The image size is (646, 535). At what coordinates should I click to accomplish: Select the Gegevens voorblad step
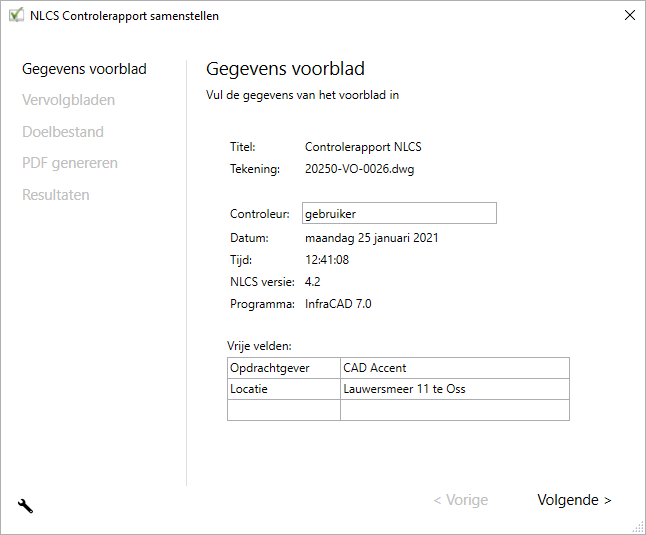tap(84, 69)
